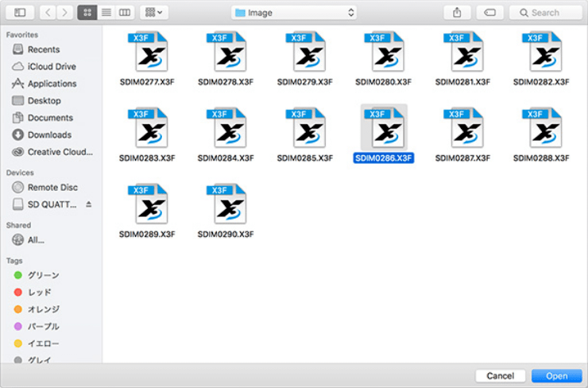Select the Remote Disc device
The height and width of the screenshot is (388, 588).
[52, 188]
